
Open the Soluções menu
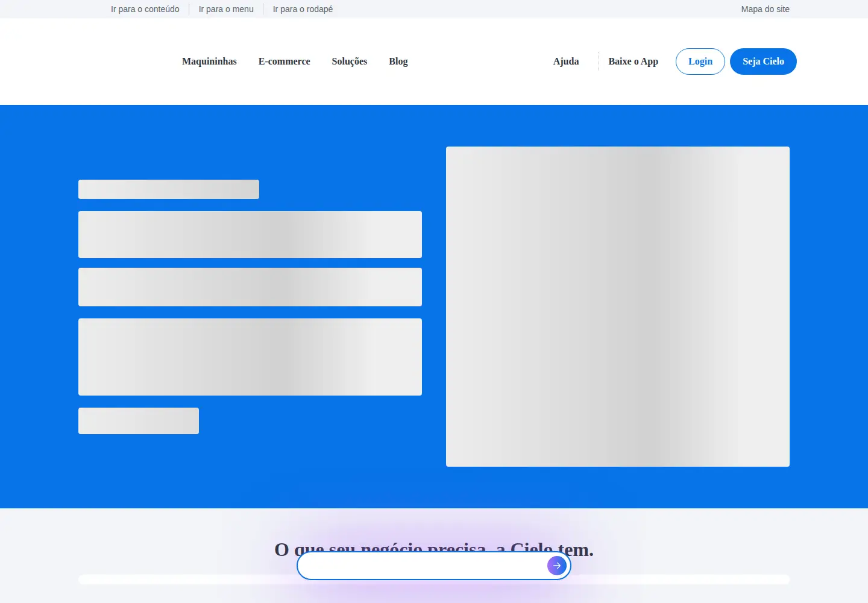tap(349, 62)
